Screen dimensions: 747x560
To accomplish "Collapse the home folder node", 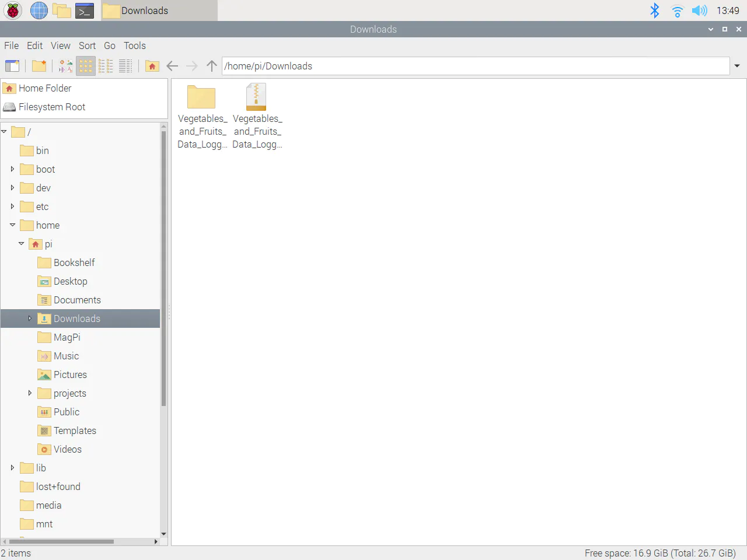I will (12, 225).
